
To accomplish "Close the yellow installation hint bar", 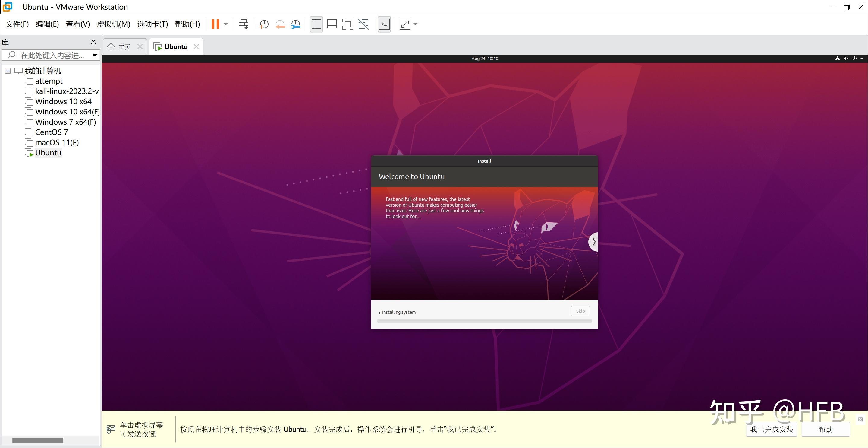I will [860, 419].
